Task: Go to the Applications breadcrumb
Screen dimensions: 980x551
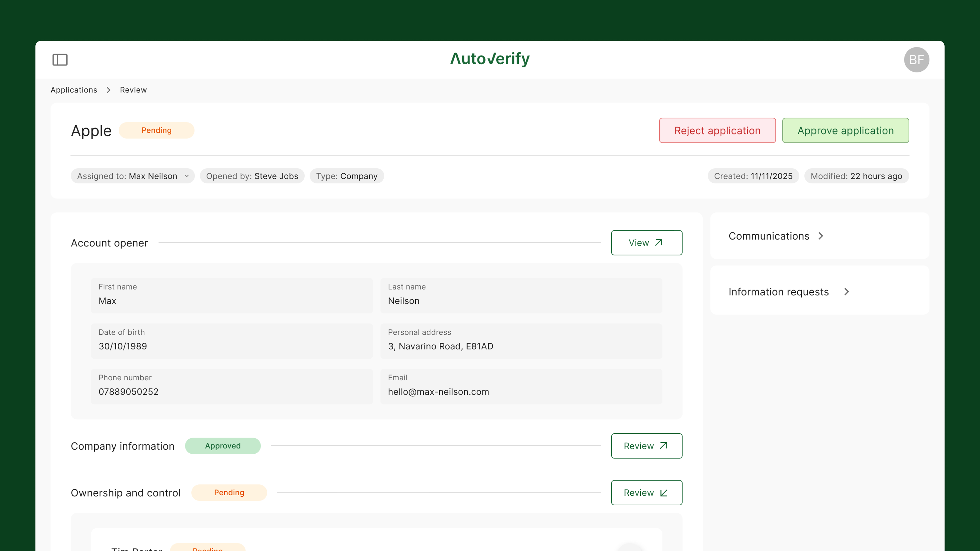Action: [74, 90]
